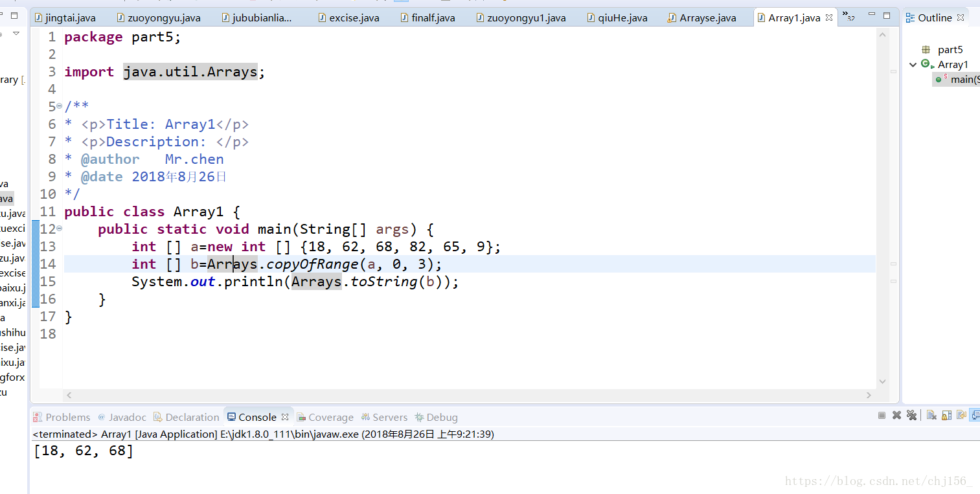Toggle Word Wrap in the Console
980x494 pixels.
pyautogui.click(x=961, y=415)
